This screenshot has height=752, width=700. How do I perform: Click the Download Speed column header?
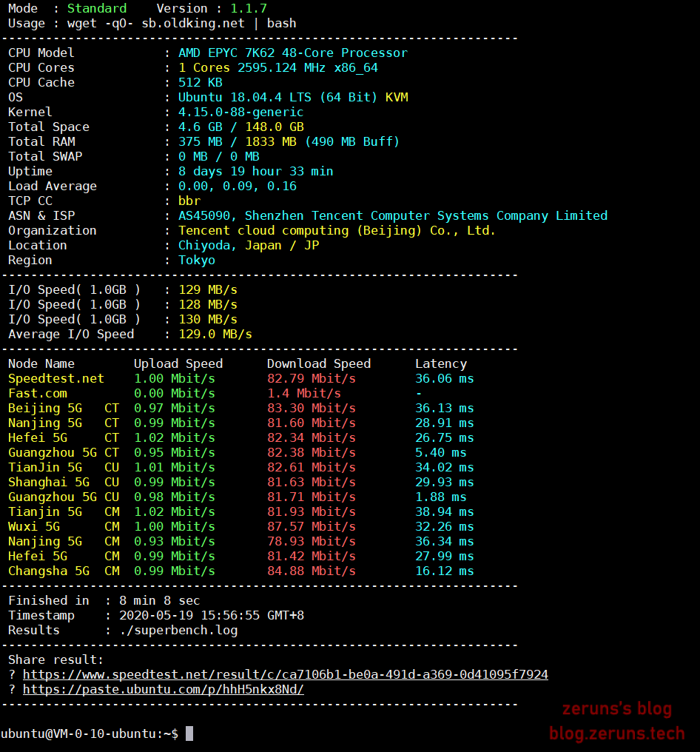[x=318, y=363]
